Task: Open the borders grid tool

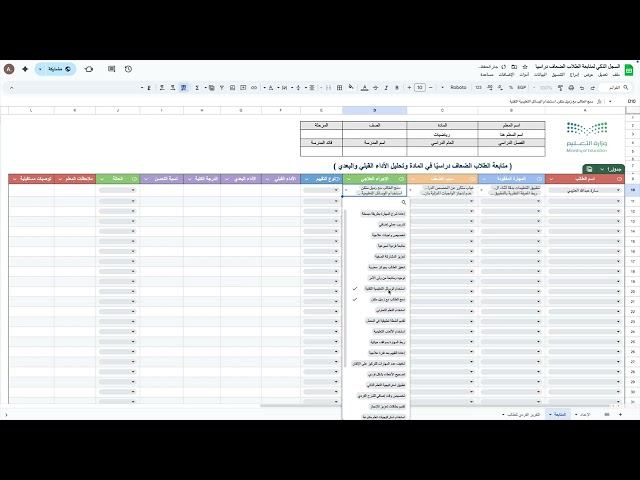Action: tap(339, 87)
